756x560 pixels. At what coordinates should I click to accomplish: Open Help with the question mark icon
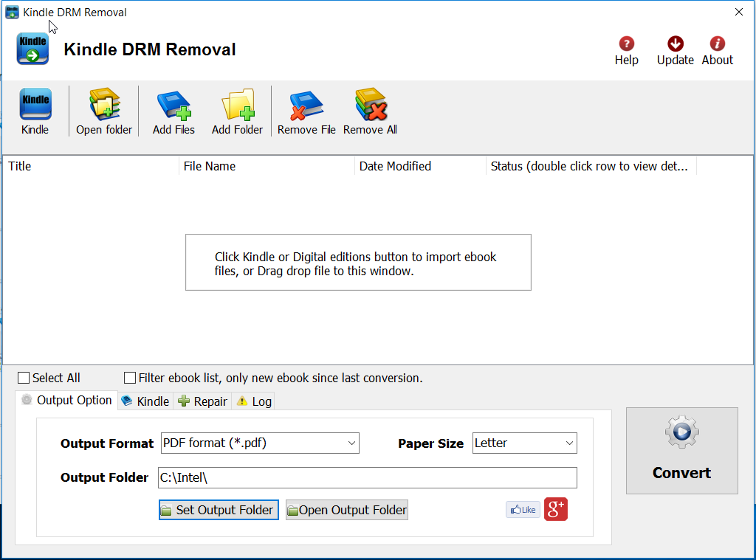point(626,44)
